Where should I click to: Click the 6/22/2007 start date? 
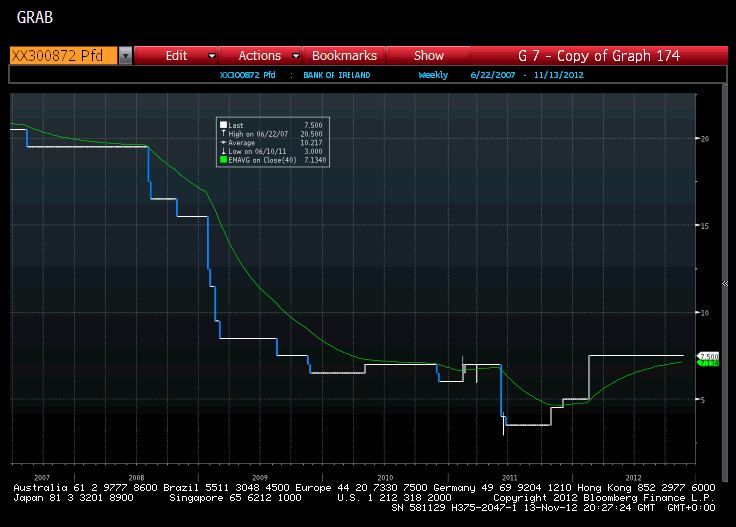coord(492,75)
